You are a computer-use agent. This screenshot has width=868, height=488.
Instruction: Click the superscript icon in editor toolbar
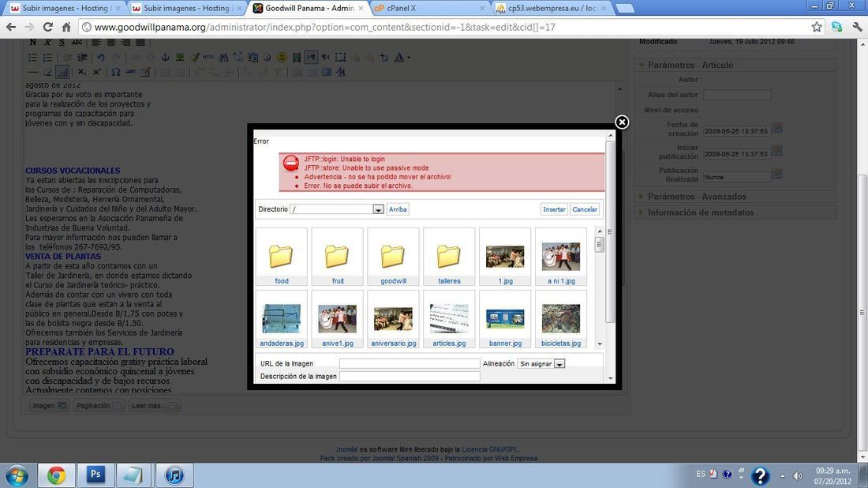96,72
